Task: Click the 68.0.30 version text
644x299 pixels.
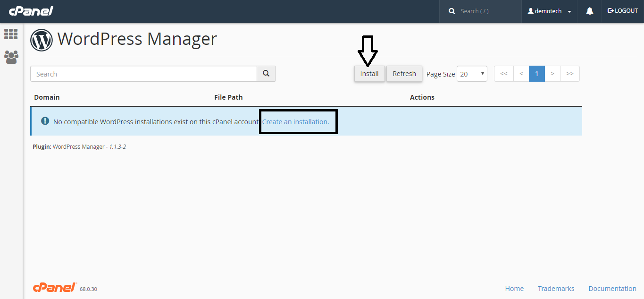Action: coord(88,289)
